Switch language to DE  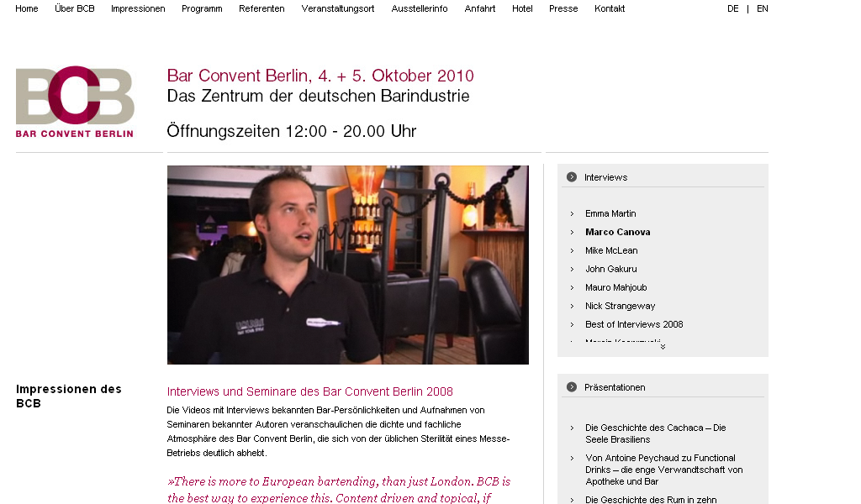coord(732,8)
